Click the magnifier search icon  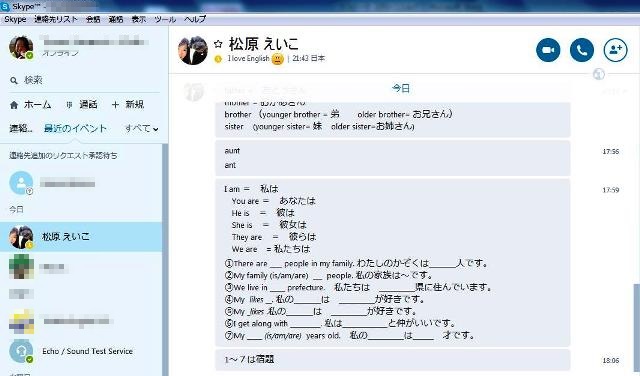click(14, 80)
